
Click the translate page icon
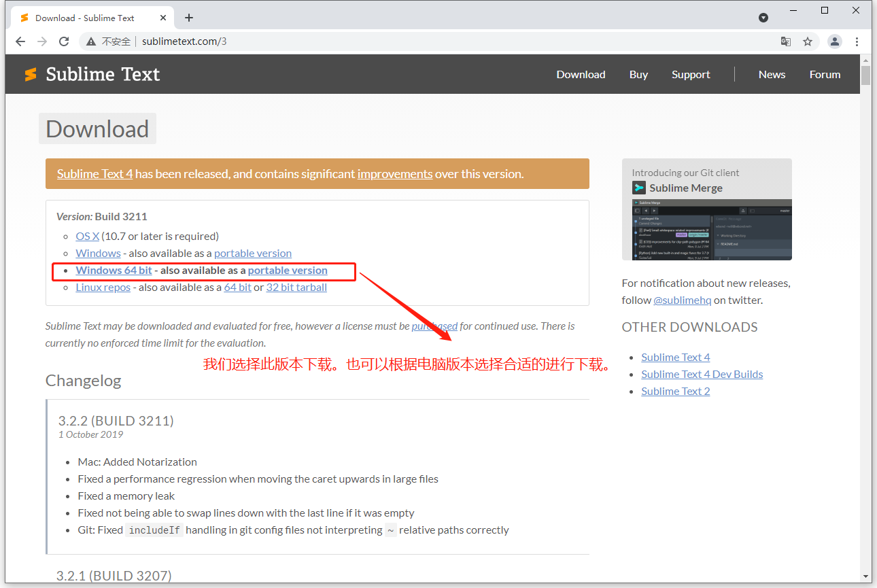[786, 41]
